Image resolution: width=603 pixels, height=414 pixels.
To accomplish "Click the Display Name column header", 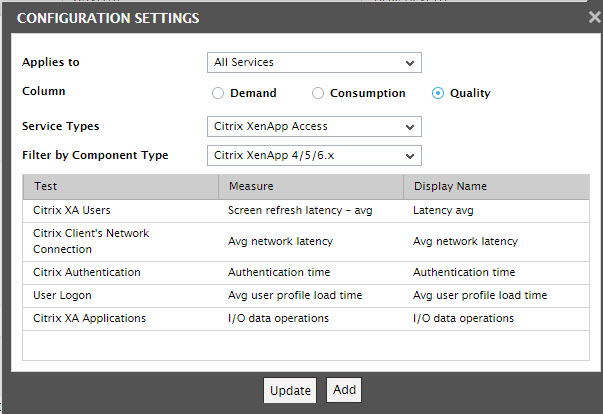I will tap(496, 186).
